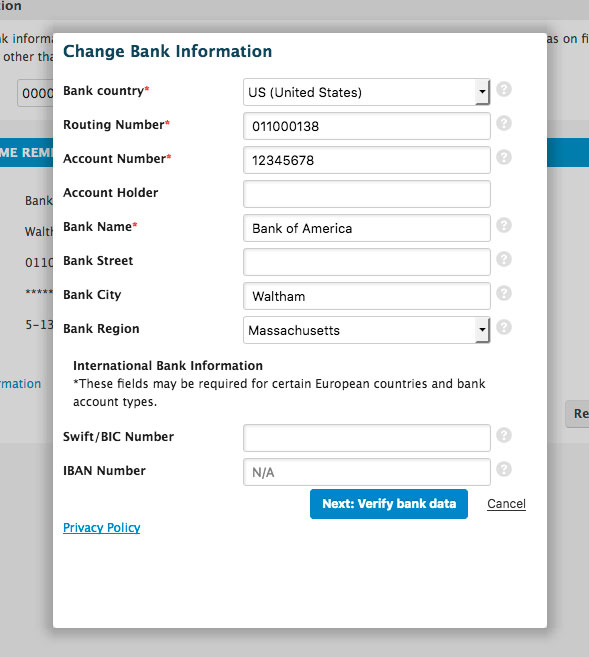589x657 pixels.
Task: Focus the Account Holder text field
Action: (367, 194)
